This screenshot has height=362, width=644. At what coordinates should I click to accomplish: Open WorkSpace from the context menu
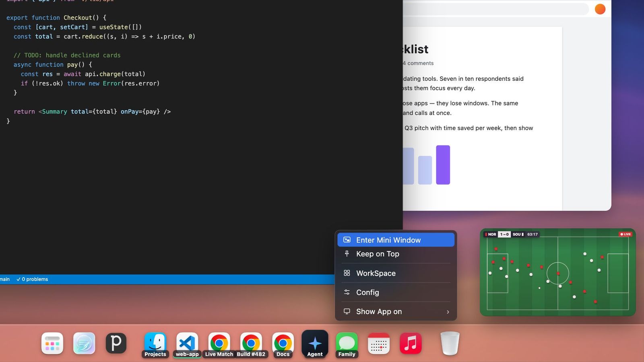coord(396,273)
